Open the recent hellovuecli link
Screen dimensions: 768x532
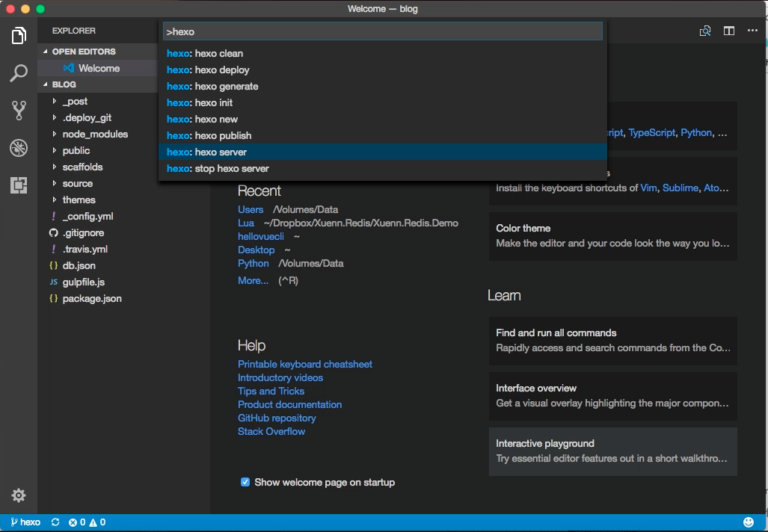[260, 236]
